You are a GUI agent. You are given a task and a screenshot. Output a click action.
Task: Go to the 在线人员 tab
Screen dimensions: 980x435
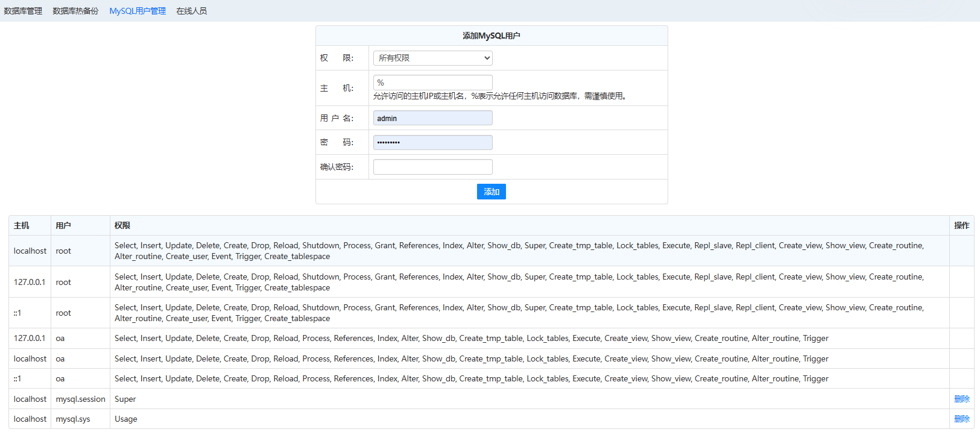(x=191, y=11)
